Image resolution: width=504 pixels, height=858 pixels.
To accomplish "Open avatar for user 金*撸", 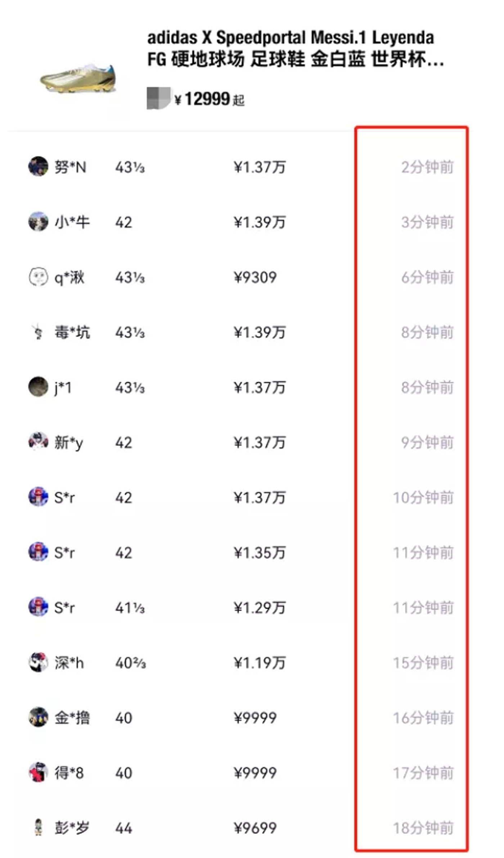I will point(38,717).
